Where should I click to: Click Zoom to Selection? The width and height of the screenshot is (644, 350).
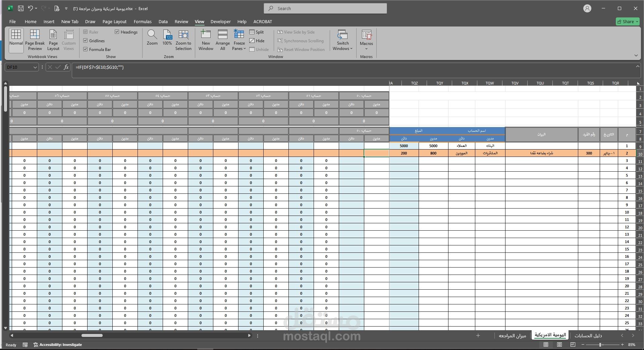pyautogui.click(x=183, y=40)
